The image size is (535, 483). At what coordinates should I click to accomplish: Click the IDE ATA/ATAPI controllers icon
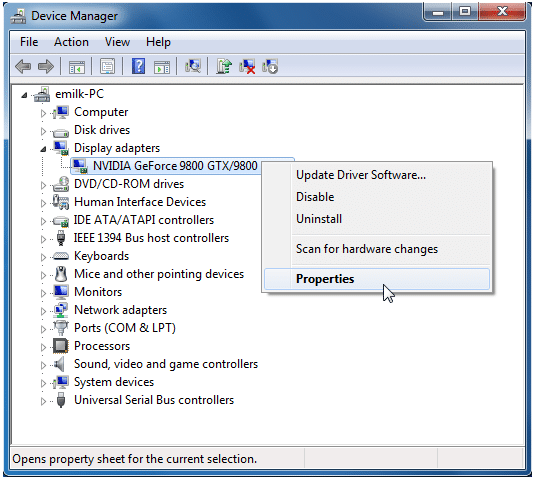point(61,221)
